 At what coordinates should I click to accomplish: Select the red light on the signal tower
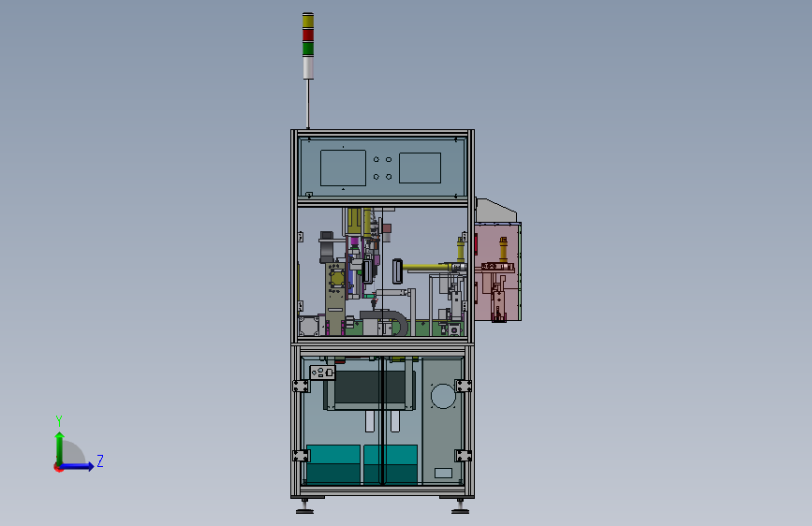point(308,35)
